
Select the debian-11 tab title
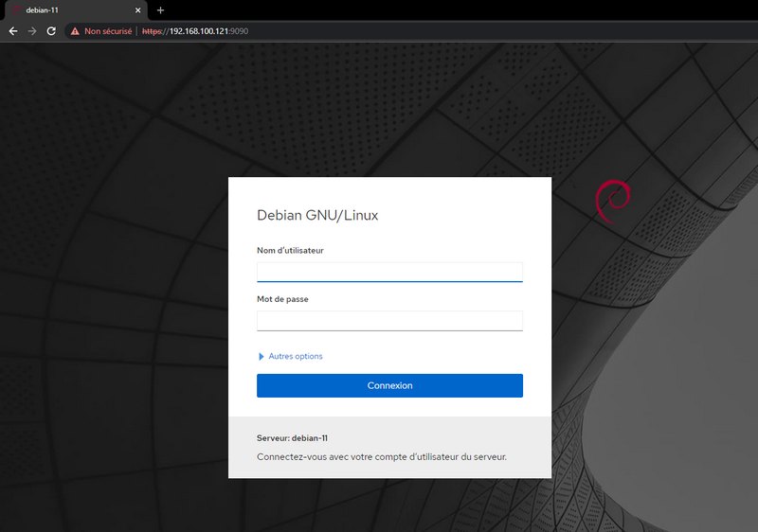point(42,10)
